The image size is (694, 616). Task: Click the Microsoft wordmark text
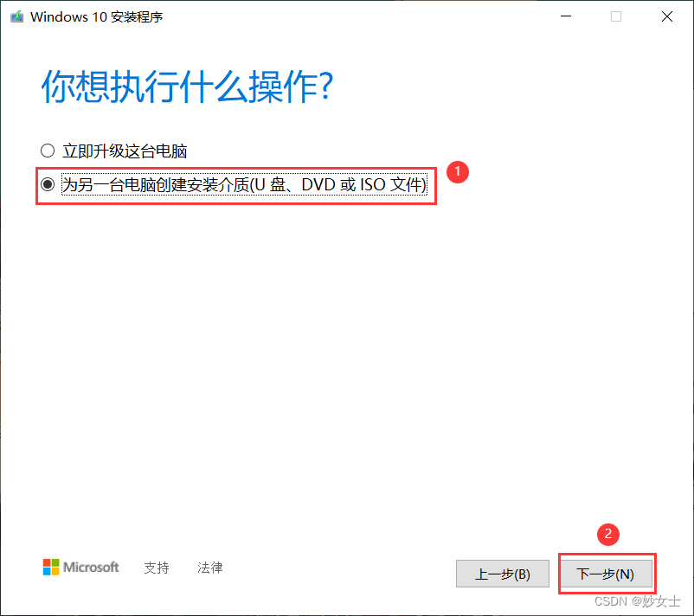pos(91,567)
